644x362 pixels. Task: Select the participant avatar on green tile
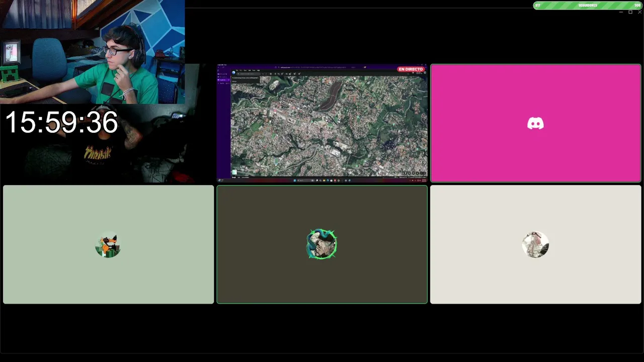pos(108,245)
